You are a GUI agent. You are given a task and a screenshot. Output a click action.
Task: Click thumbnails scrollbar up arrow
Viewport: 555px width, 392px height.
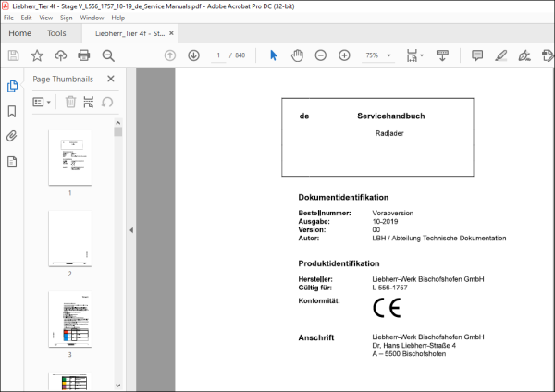(x=118, y=122)
